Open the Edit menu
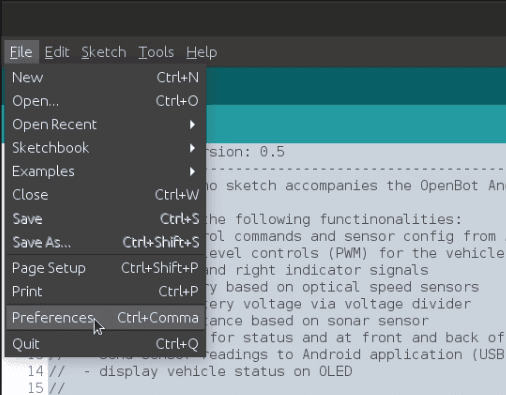The image size is (506, 395). pos(57,52)
